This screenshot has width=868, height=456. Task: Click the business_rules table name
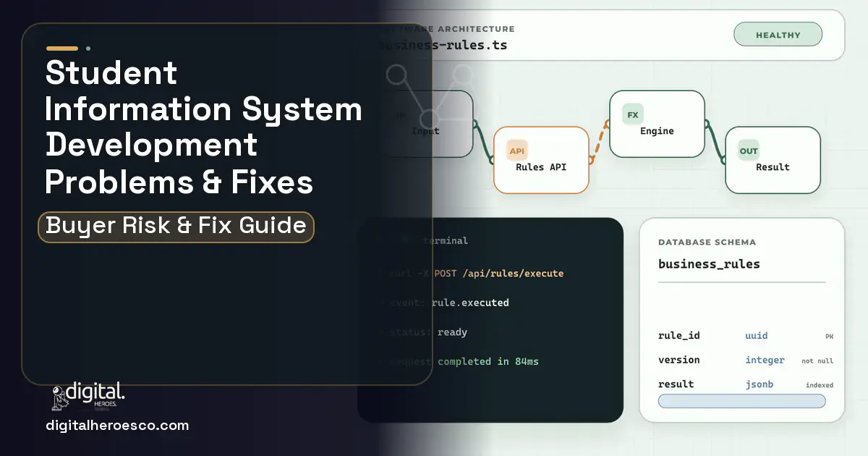(x=709, y=264)
